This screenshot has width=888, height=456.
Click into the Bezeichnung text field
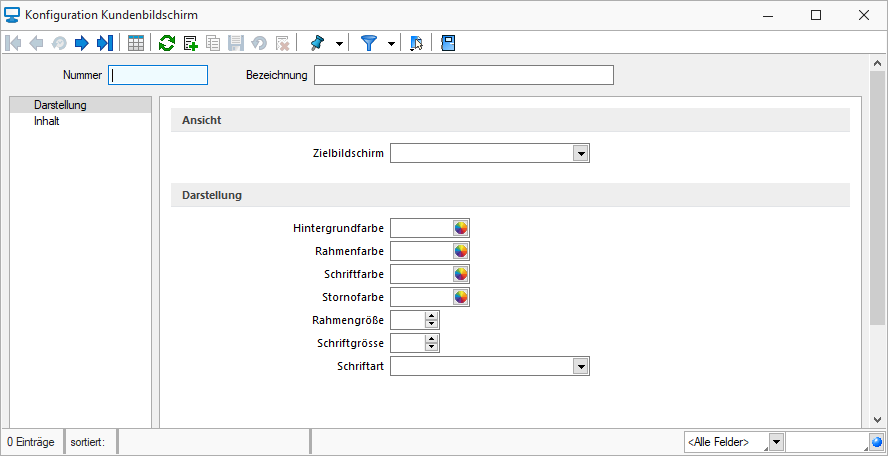464,75
